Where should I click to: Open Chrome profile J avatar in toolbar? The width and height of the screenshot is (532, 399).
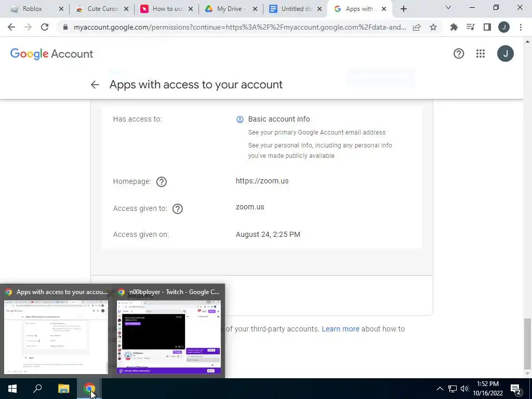click(504, 27)
